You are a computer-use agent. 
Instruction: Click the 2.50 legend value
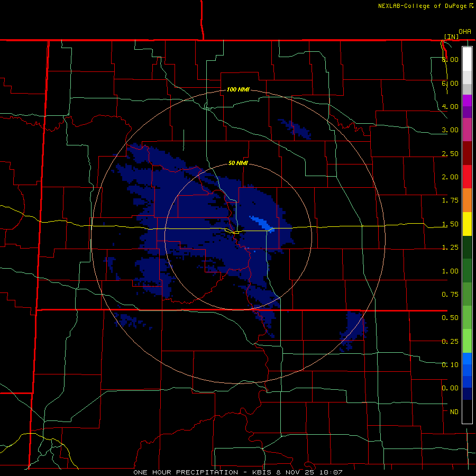point(450,153)
